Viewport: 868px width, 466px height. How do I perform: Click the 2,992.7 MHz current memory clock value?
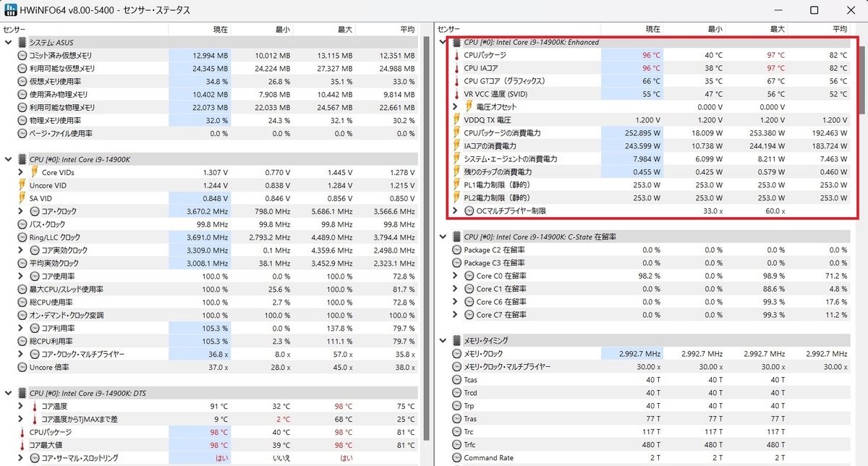point(640,354)
